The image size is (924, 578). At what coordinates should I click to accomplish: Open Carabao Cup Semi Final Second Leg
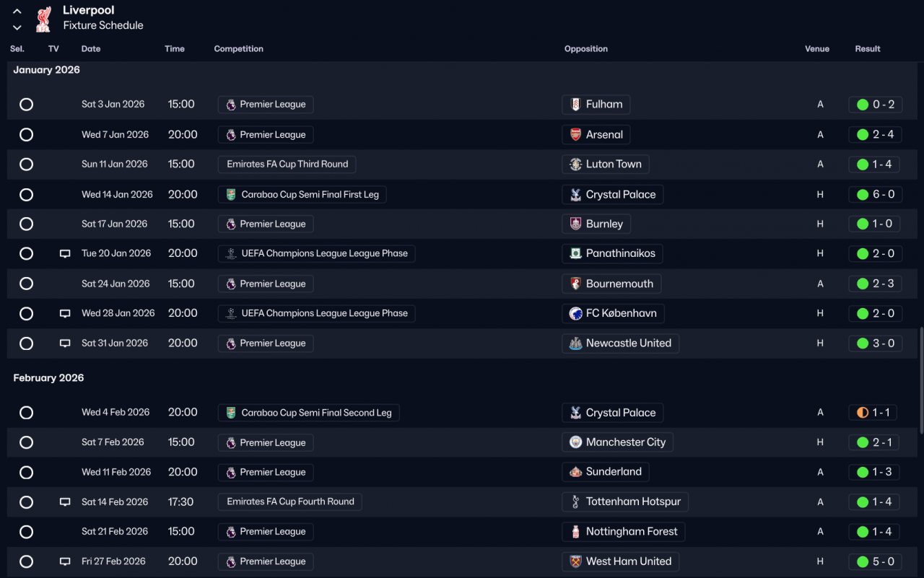point(308,413)
